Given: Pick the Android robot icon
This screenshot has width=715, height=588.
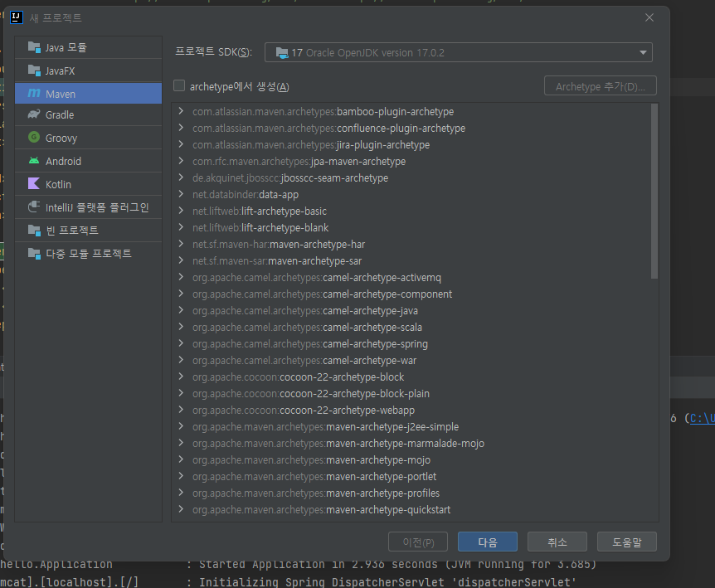Looking at the screenshot, I should (x=34, y=161).
